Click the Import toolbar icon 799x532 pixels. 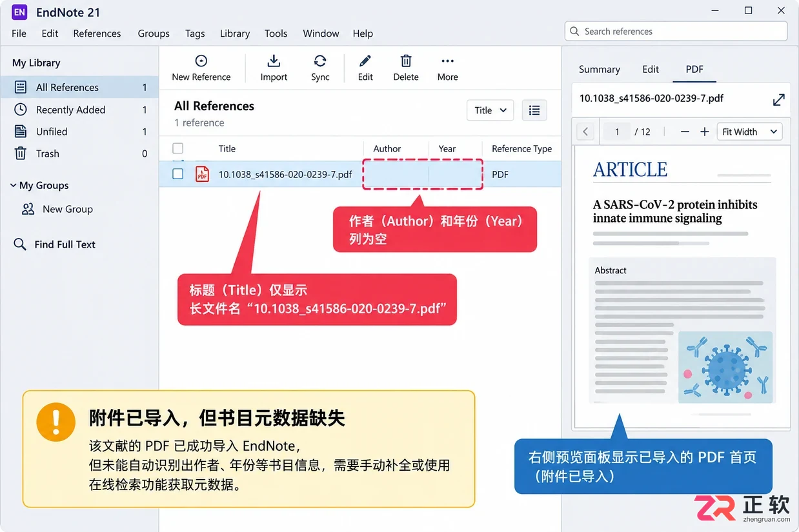[274, 61]
